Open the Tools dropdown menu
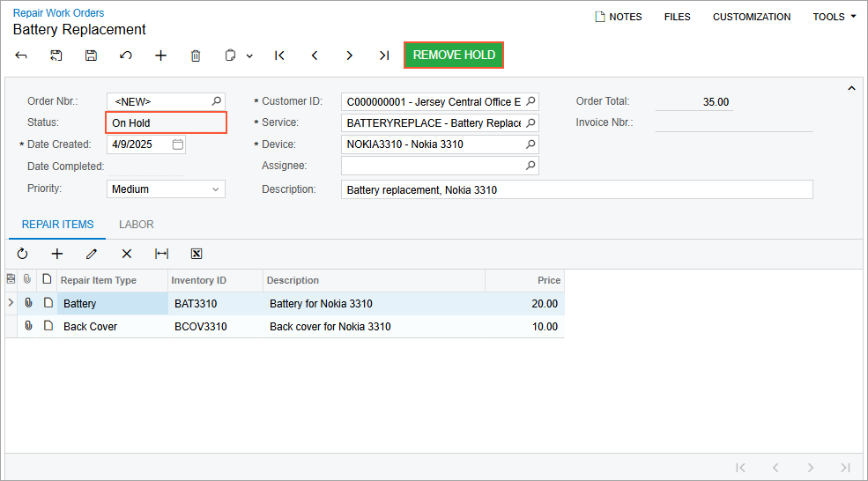This screenshot has width=868, height=481. pos(834,17)
